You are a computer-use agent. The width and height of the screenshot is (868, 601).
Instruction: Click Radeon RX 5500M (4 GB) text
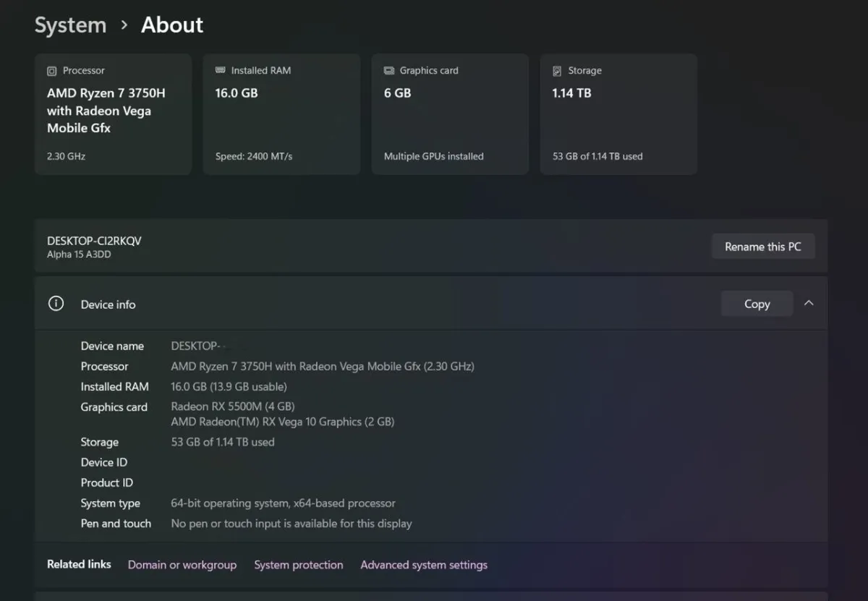click(x=233, y=406)
